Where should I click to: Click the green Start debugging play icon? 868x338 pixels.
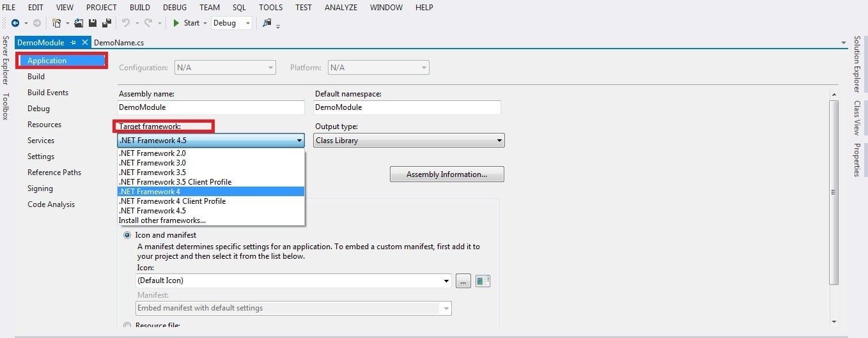[x=176, y=23]
